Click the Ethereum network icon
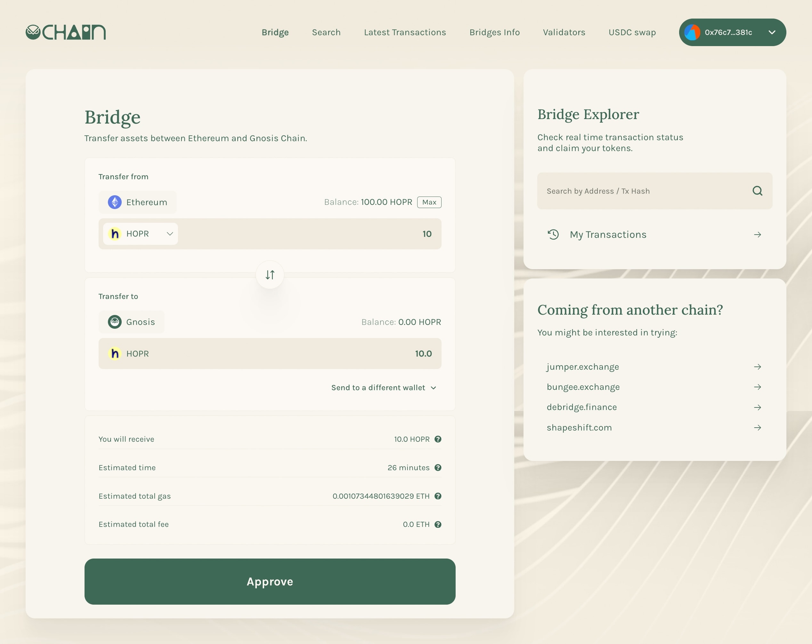The height and width of the screenshot is (644, 812). point(114,202)
